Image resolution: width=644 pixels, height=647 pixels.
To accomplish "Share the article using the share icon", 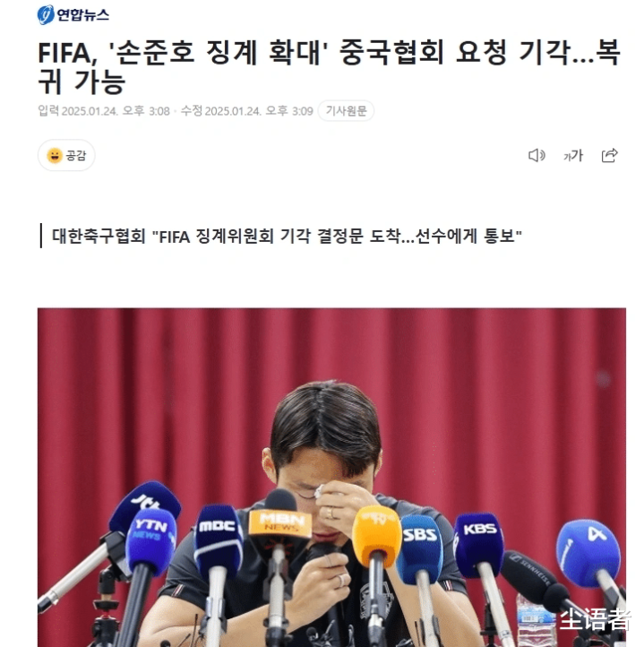I will click(x=609, y=156).
